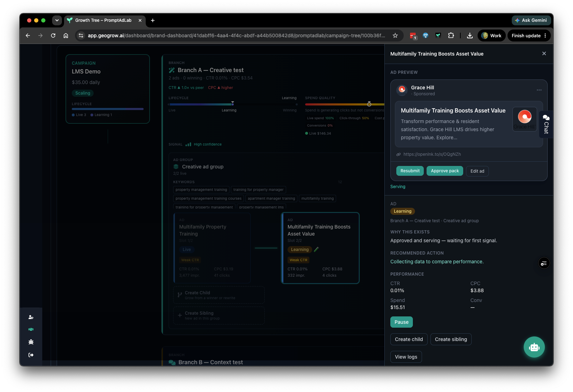Close the Multifamily Training Boosts Asset Value panel

click(544, 53)
